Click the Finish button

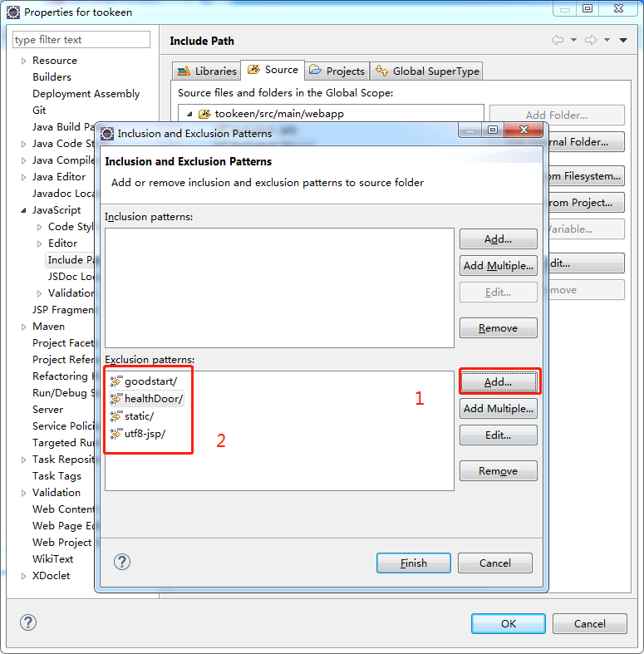(x=413, y=563)
